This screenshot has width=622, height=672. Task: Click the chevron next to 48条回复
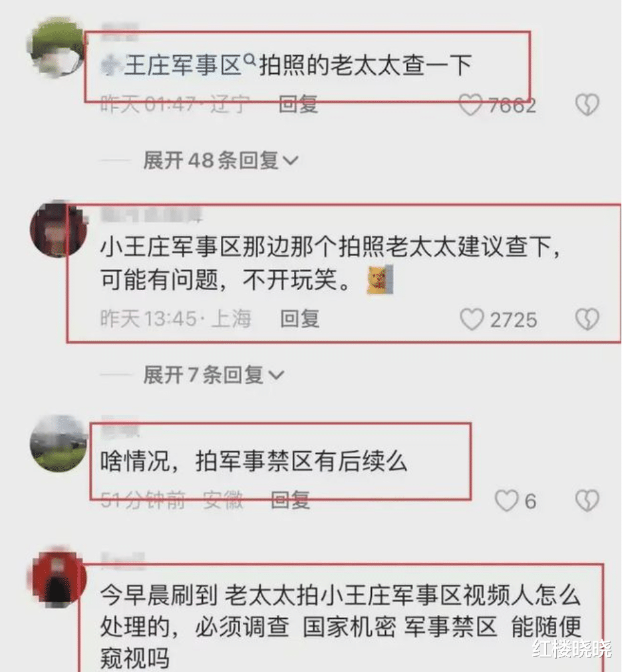coord(291,161)
